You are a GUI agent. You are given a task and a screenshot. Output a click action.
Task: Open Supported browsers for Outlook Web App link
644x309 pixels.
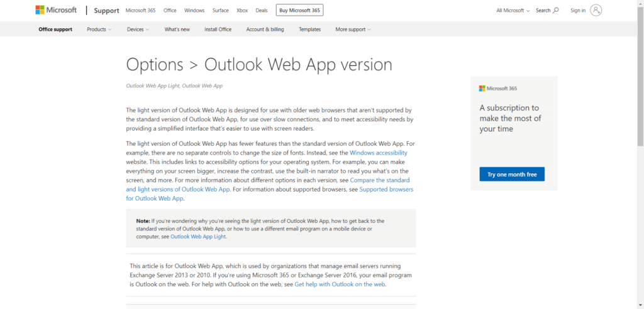tap(386, 189)
